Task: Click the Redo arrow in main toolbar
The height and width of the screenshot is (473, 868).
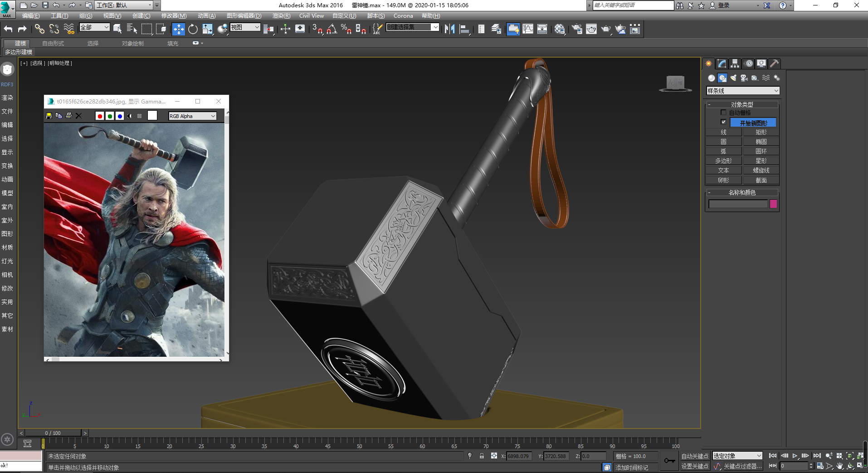Action: click(x=22, y=29)
